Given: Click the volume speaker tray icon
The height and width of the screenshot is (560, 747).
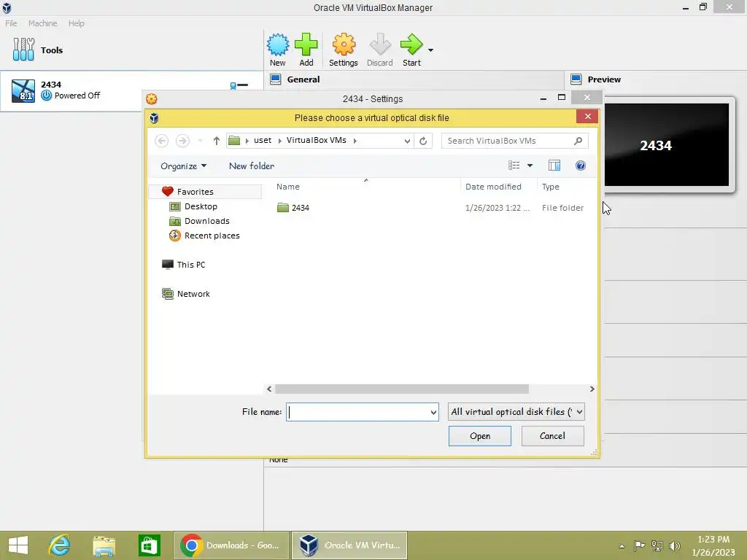Looking at the screenshot, I should click(x=675, y=546).
